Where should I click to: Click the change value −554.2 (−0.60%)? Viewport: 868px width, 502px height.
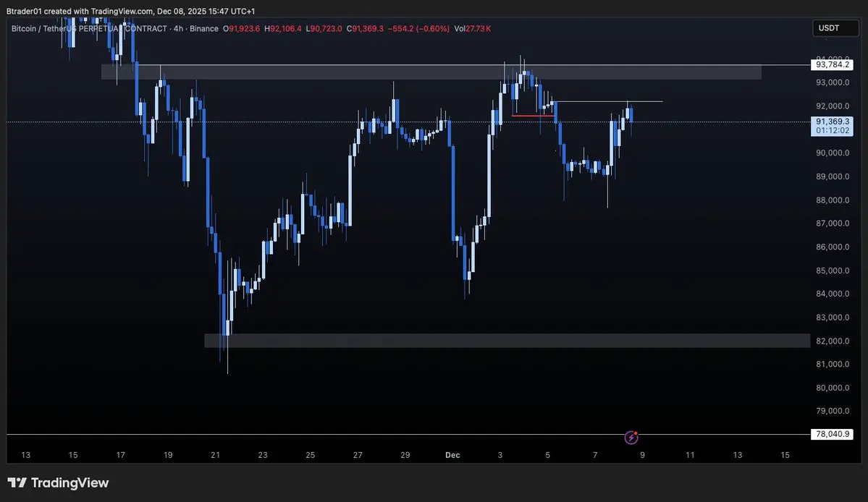(x=418, y=29)
